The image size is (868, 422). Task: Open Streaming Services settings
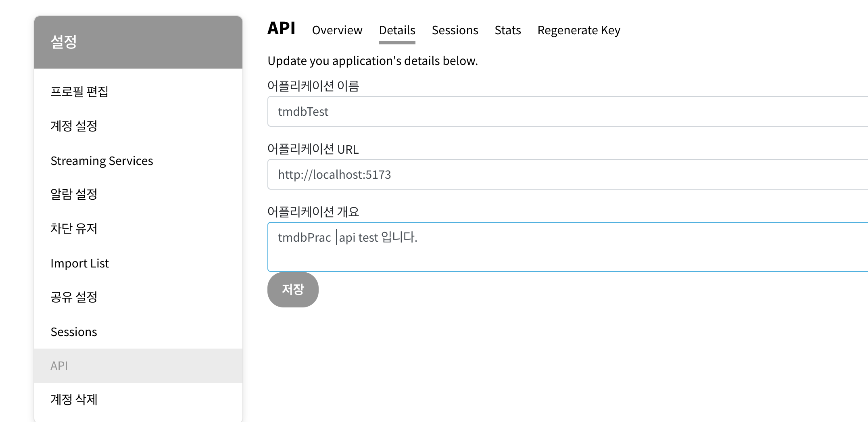tap(102, 161)
